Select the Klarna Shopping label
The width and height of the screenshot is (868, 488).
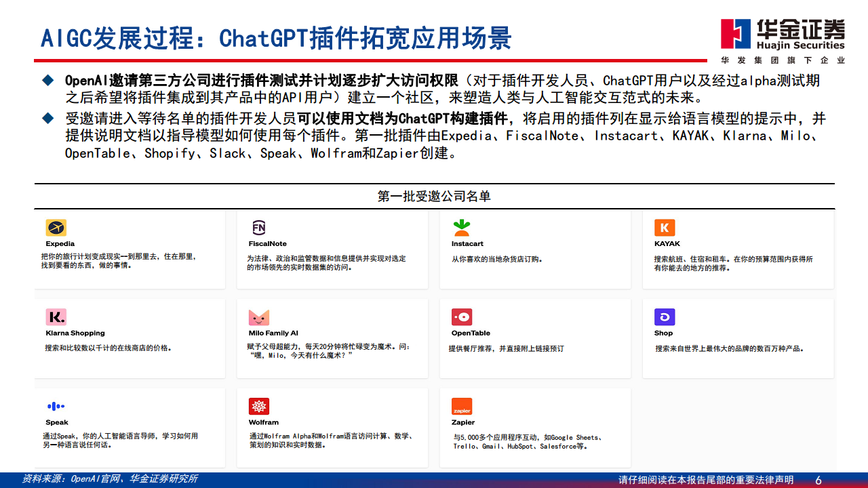pyautogui.click(x=75, y=333)
